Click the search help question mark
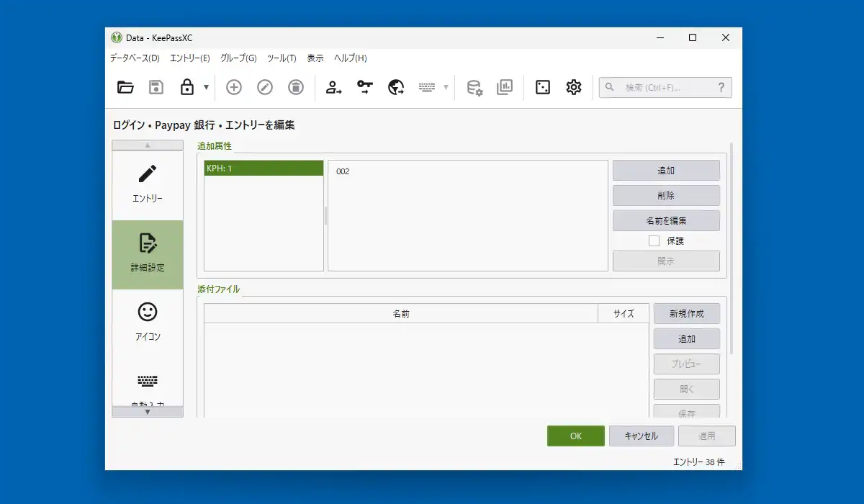The image size is (864, 504). point(721,88)
